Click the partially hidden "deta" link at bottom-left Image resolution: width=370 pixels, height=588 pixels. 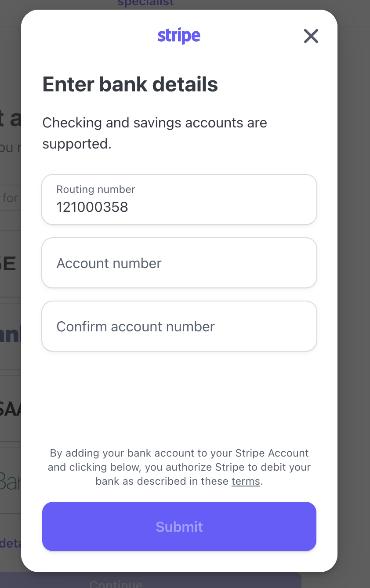(11, 544)
